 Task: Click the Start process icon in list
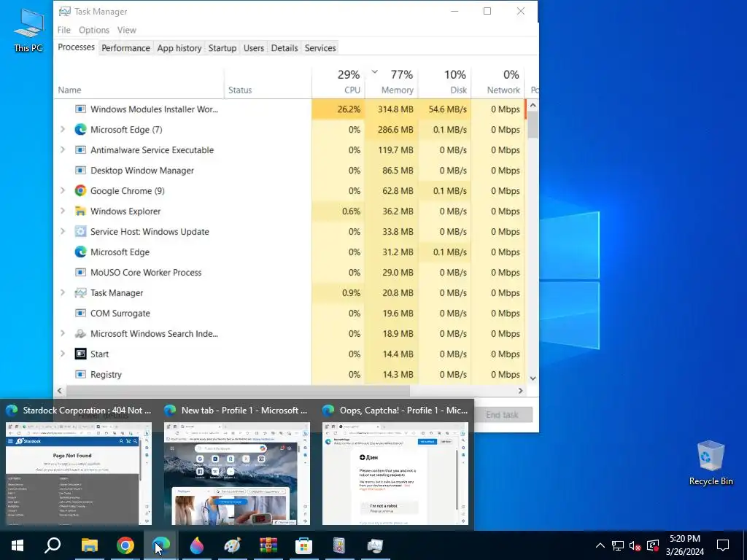(x=80, y=354)
